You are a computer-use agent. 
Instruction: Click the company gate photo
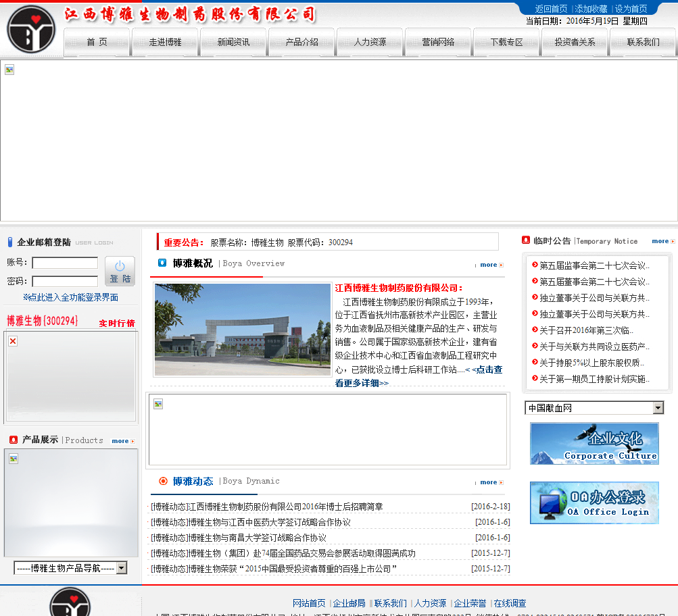pos(243,330)
